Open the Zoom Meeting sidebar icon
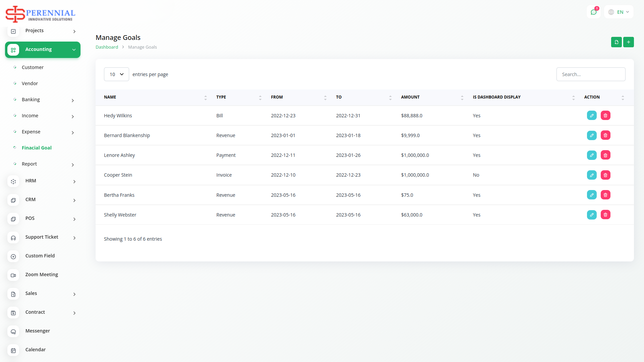This screenshot has height=362, width=644. [13, 275]
